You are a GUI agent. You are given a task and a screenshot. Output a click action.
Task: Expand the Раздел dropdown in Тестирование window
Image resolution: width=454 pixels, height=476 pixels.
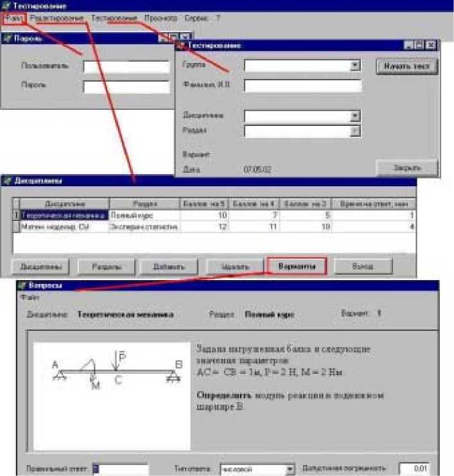[354, 131]
